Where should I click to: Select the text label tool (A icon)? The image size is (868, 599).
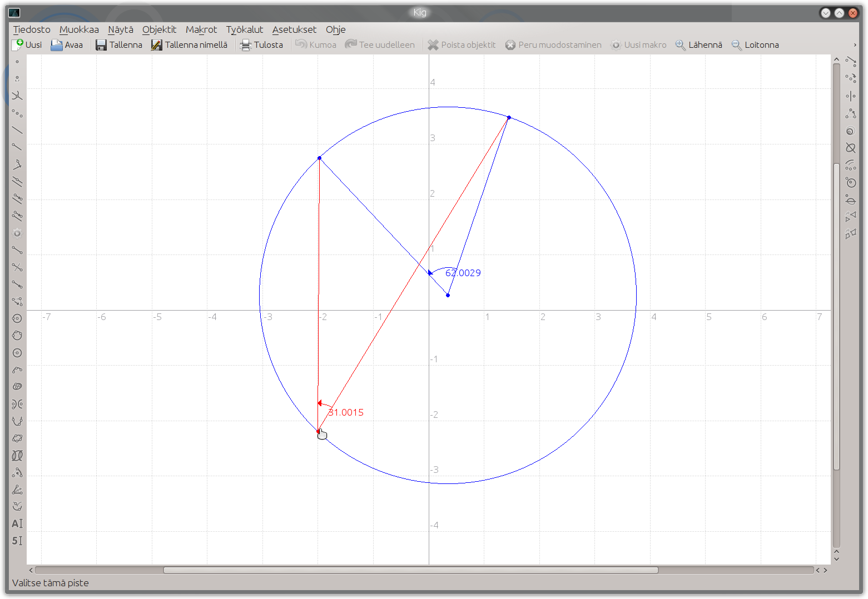click(17, 523)
